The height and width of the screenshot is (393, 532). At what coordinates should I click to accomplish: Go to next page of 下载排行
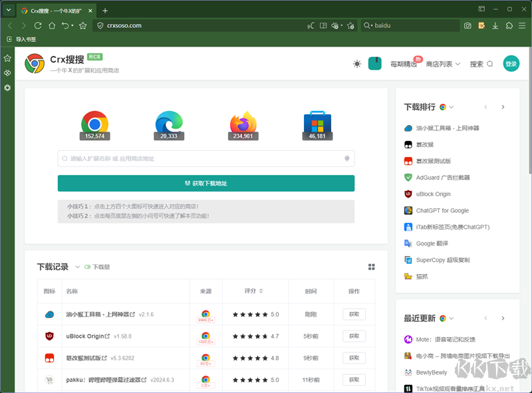coord(503,107)
